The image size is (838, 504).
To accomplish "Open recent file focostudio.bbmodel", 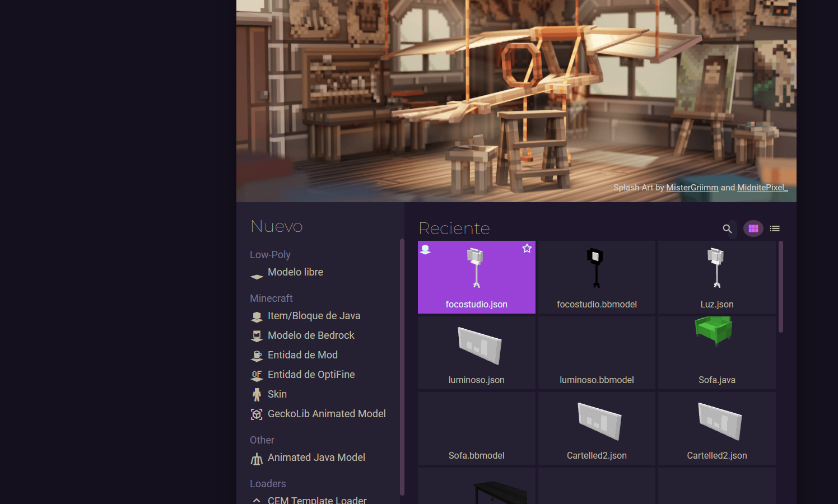I will click(597, 277).
